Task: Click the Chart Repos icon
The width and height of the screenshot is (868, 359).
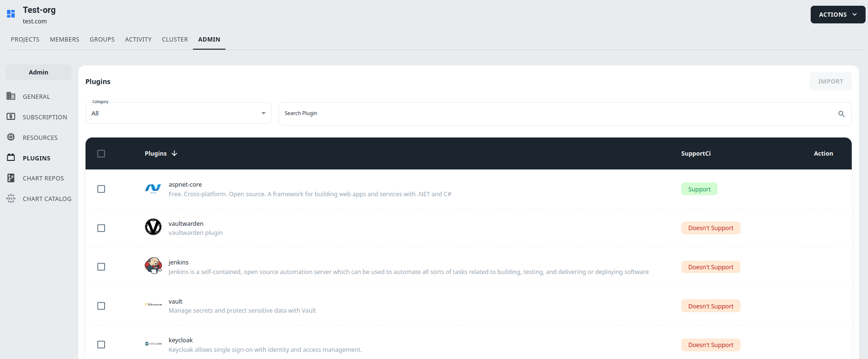Action: 11,178
